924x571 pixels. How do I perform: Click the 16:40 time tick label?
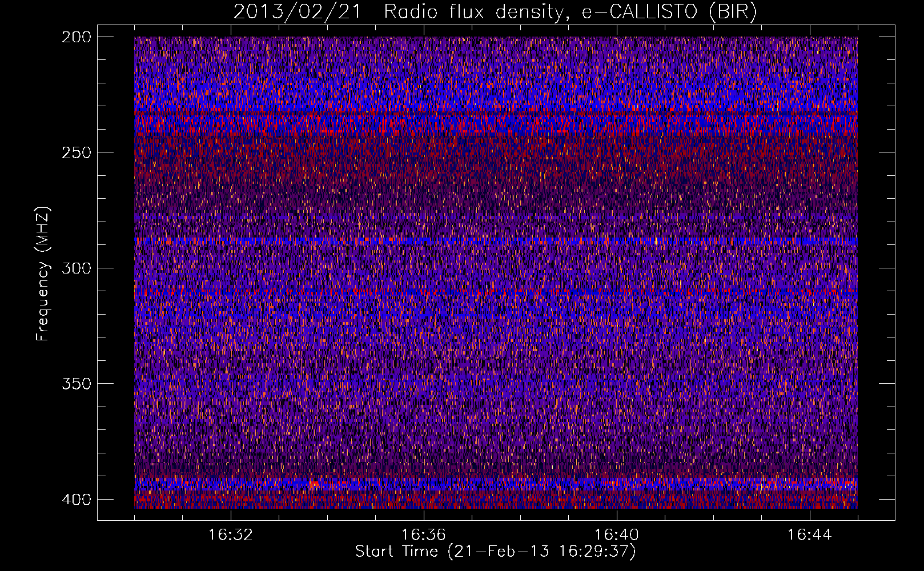pyautogui.click(x=616, y=535)
